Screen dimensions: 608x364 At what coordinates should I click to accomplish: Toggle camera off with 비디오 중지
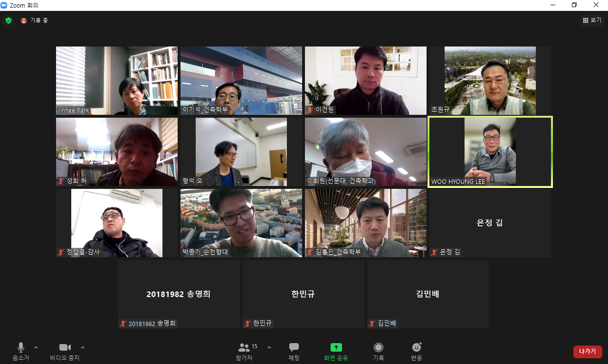click(65, 348)
